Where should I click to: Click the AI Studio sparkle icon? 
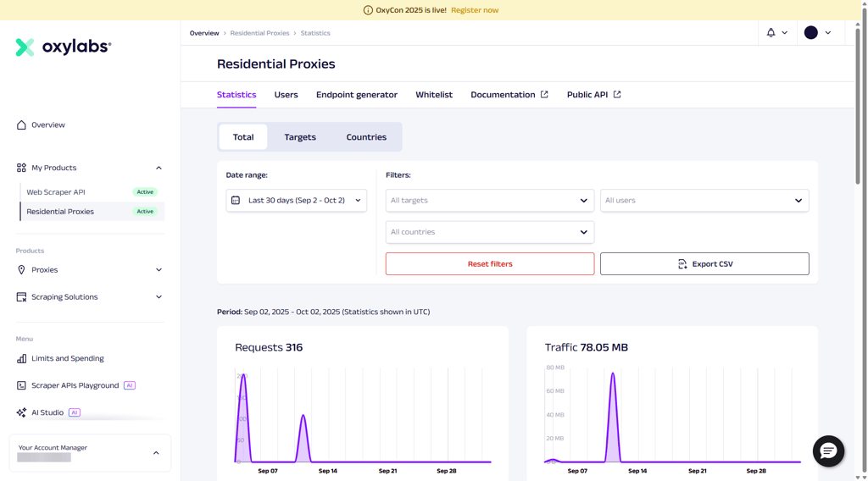[x=21, y=412]
